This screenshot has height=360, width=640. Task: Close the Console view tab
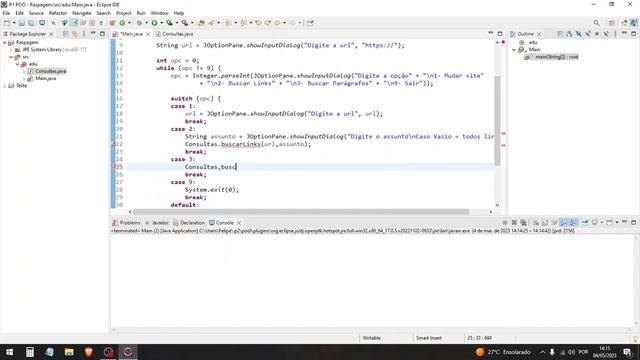coord(239,222)
